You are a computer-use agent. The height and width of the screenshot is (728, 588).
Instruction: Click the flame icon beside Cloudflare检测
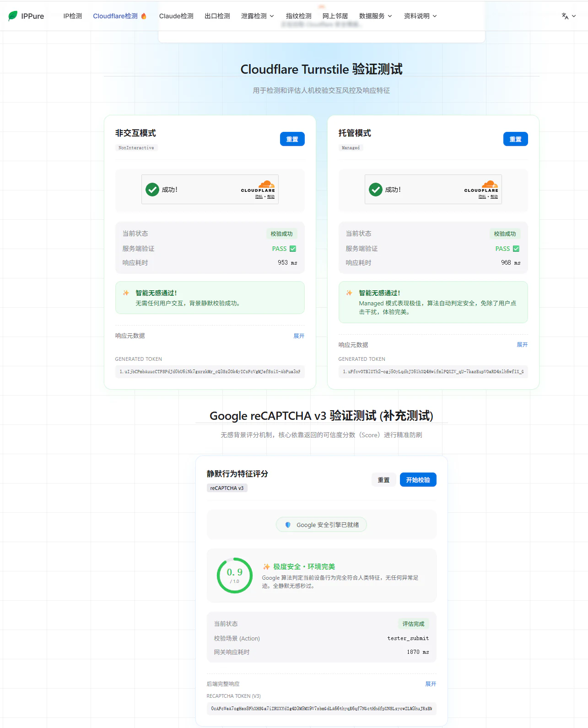[144, 16]
